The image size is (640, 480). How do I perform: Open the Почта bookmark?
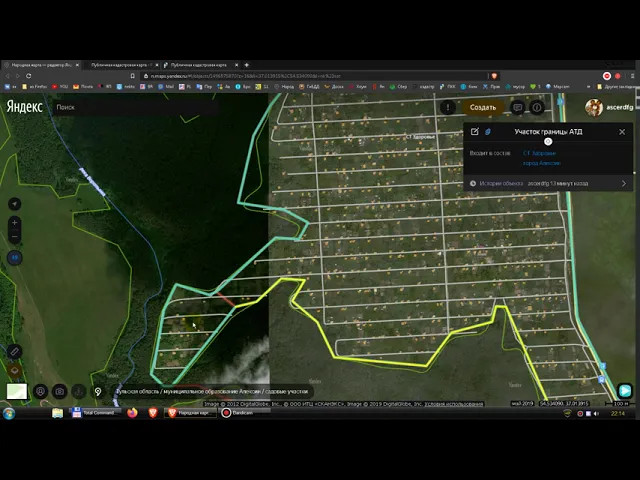(83, 87)
